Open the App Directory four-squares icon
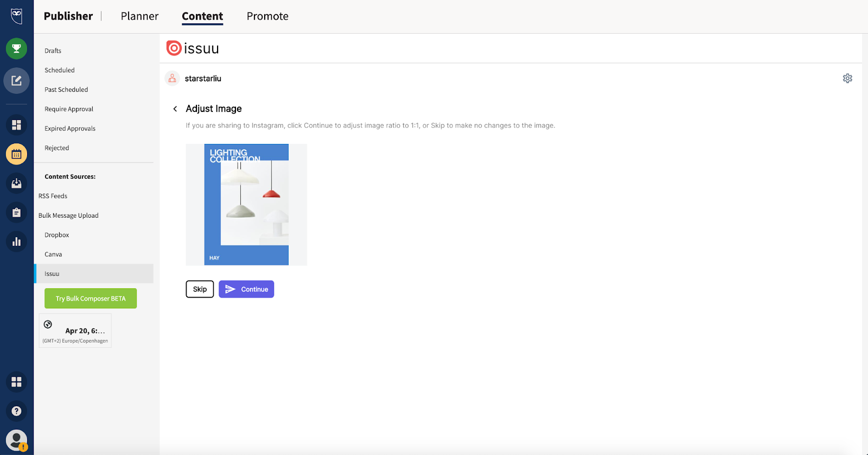The width and height of the screenshot is (868, 455). pyautogui.click(x=16, y=382)
